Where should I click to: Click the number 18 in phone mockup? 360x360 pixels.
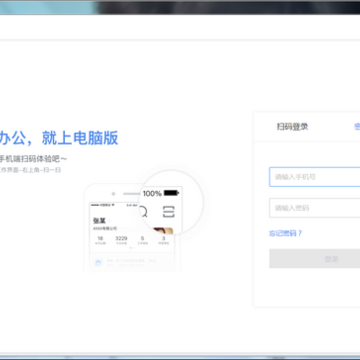click(100, 238)
